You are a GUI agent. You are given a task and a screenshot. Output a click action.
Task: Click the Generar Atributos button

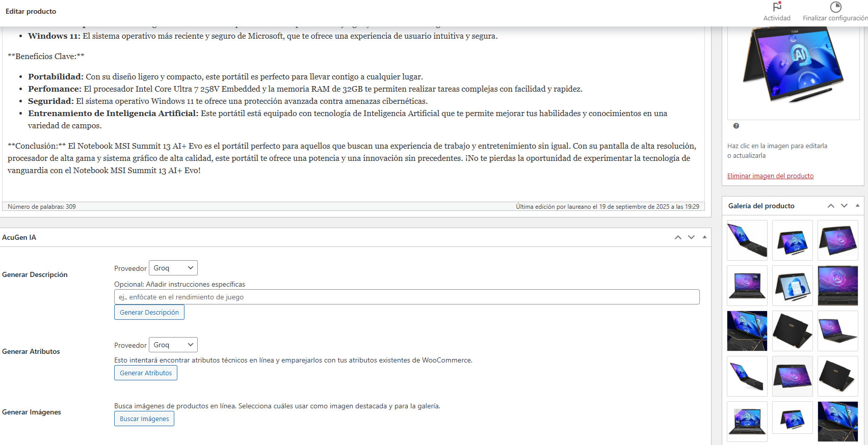tap(146, 373)
